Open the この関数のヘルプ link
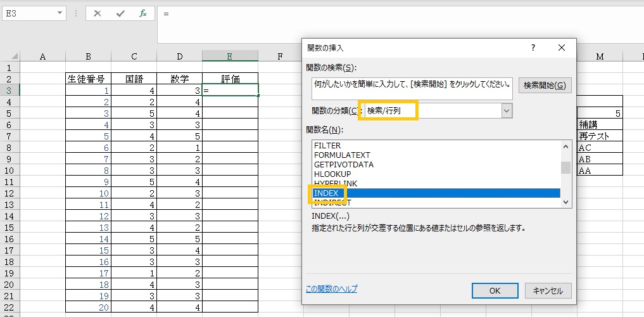 tap(331, 289)
